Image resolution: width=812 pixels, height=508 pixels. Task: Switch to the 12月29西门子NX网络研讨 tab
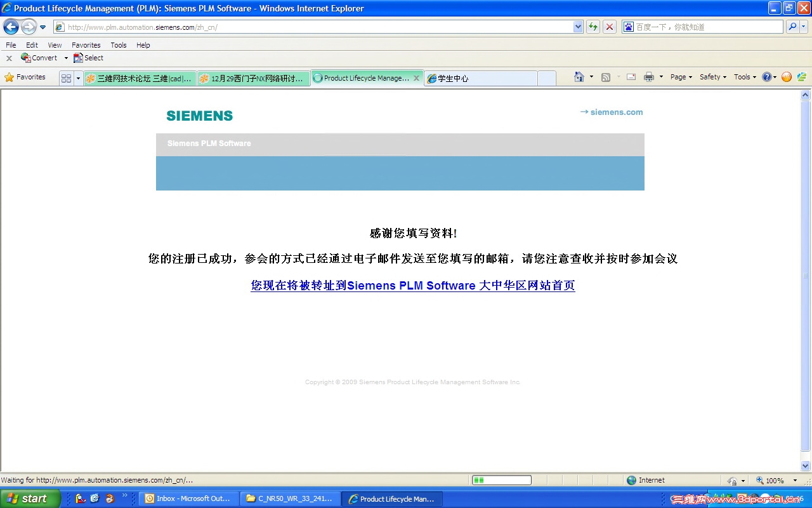254,79
